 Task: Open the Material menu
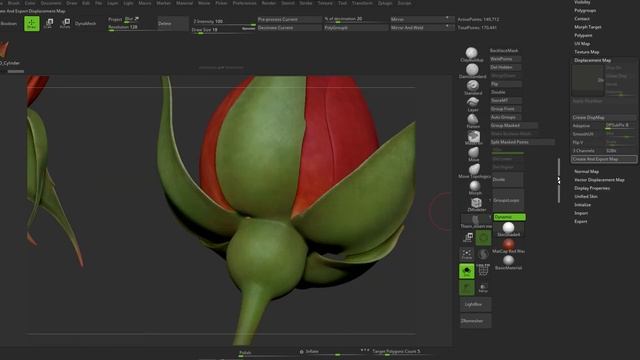point(184,3)
